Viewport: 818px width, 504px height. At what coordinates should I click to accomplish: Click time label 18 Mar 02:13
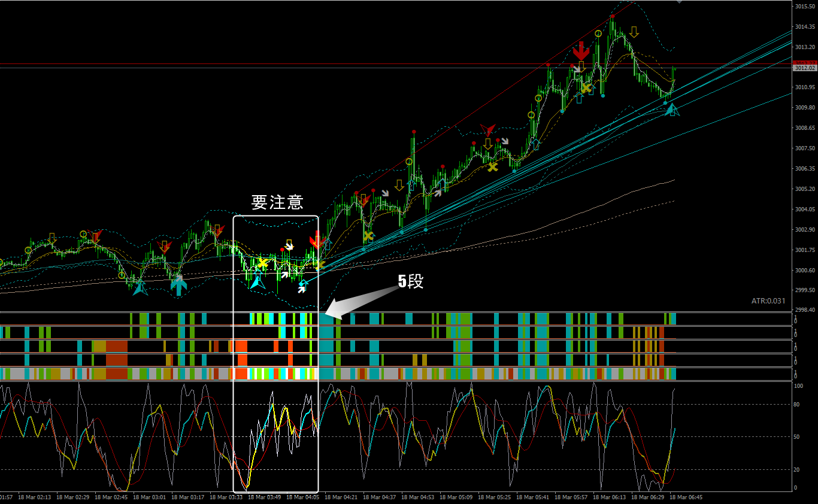35,497
